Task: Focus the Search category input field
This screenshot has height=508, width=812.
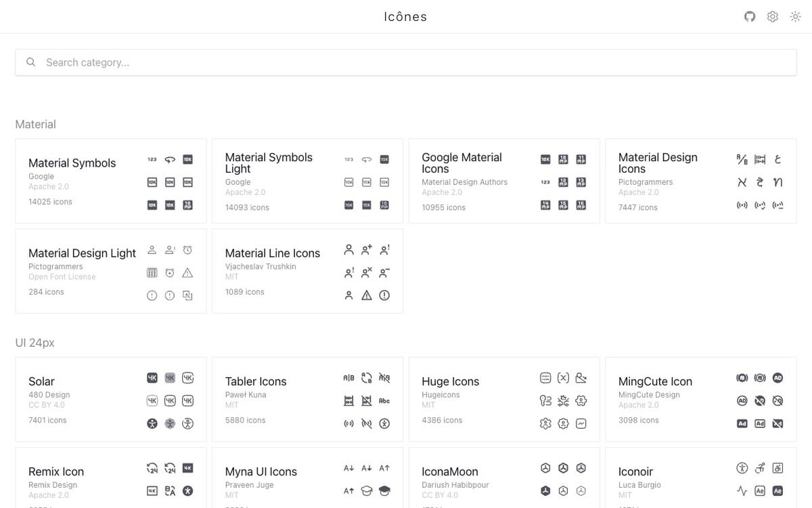Action: 406,62
